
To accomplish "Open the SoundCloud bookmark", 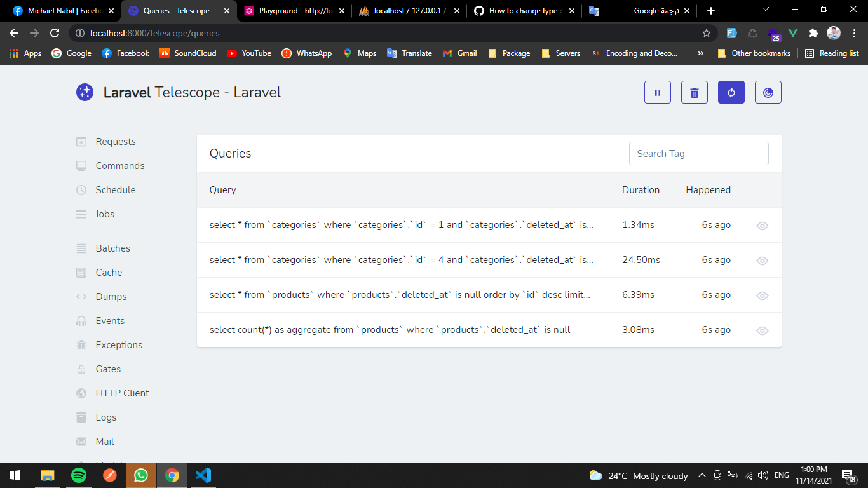I will [188, 53].
